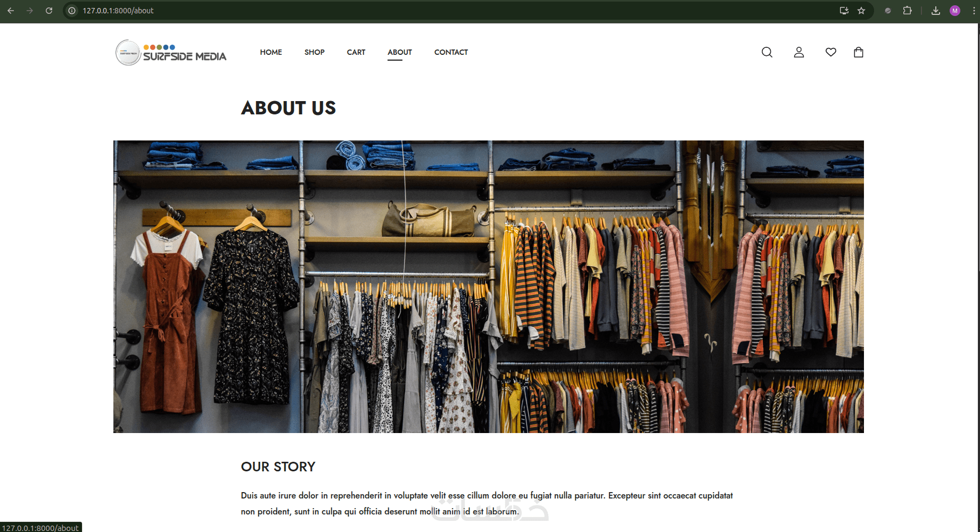Image resolution: width=980 pixels, height=532 pixels.
Task: Go to the HOME menu item
Action: [x=271, y=52]
